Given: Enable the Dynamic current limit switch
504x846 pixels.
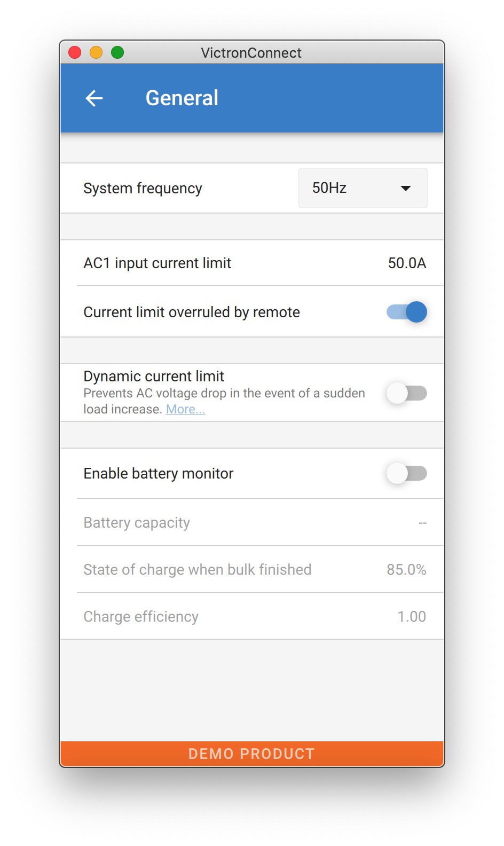Looking at the screenshot, I should 407,394.
